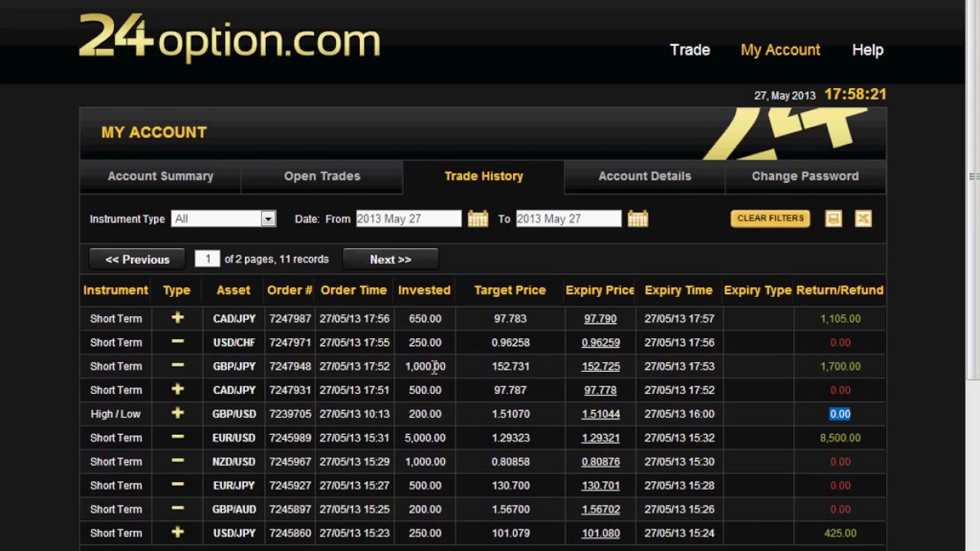Switch to Open Trades tab
Screen dimensions: 980x551
tap(322, 176)
